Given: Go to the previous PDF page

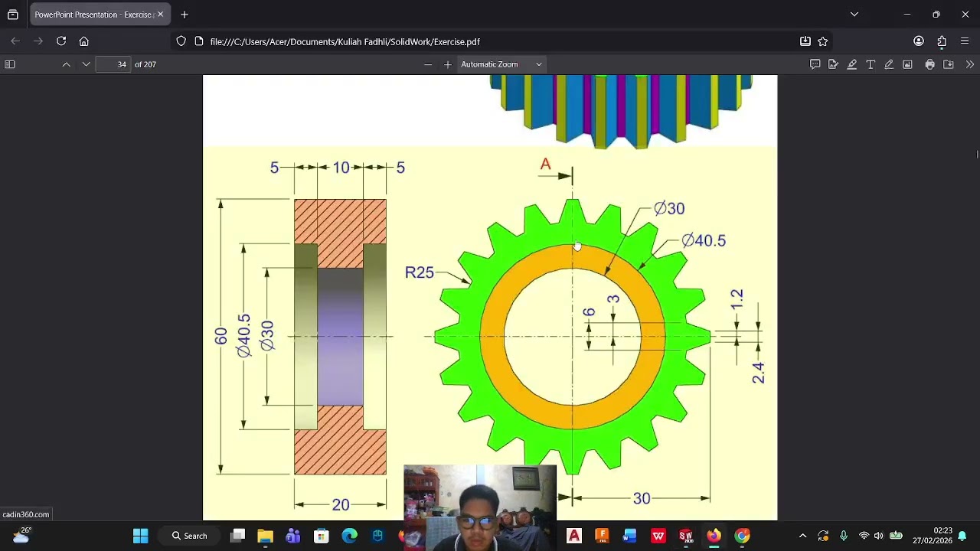Looking at the screenshot, I should point(67,64).
